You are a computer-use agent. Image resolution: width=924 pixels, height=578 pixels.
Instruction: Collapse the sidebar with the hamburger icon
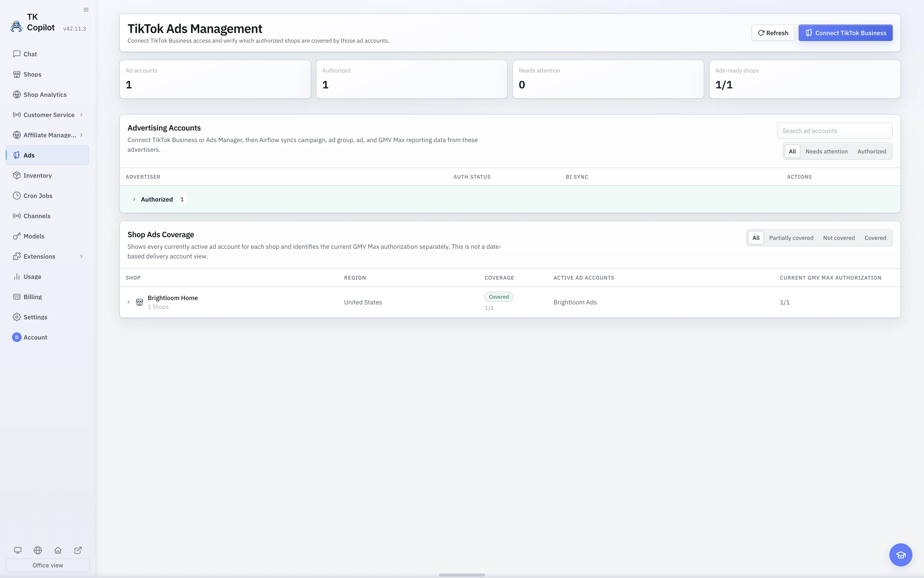pyautogui.click(x=86, y=10)
